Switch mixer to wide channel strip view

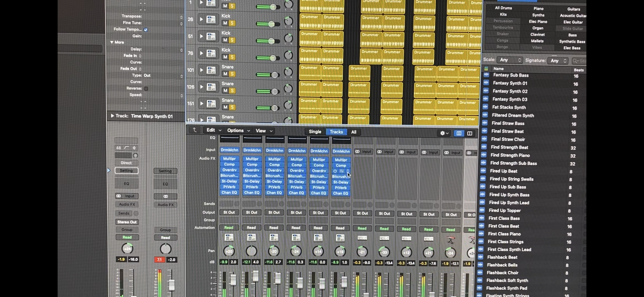pyautogui.click(x=470, y=133)
